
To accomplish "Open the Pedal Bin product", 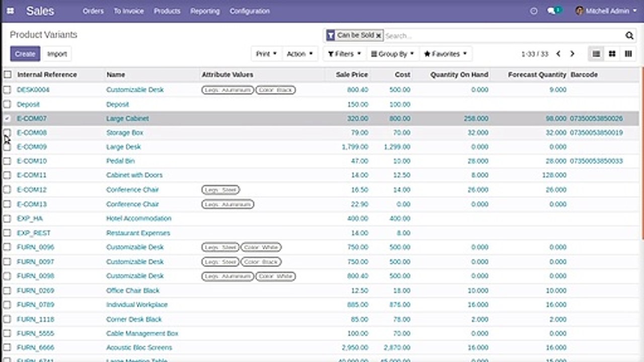I will click(120, 161).
